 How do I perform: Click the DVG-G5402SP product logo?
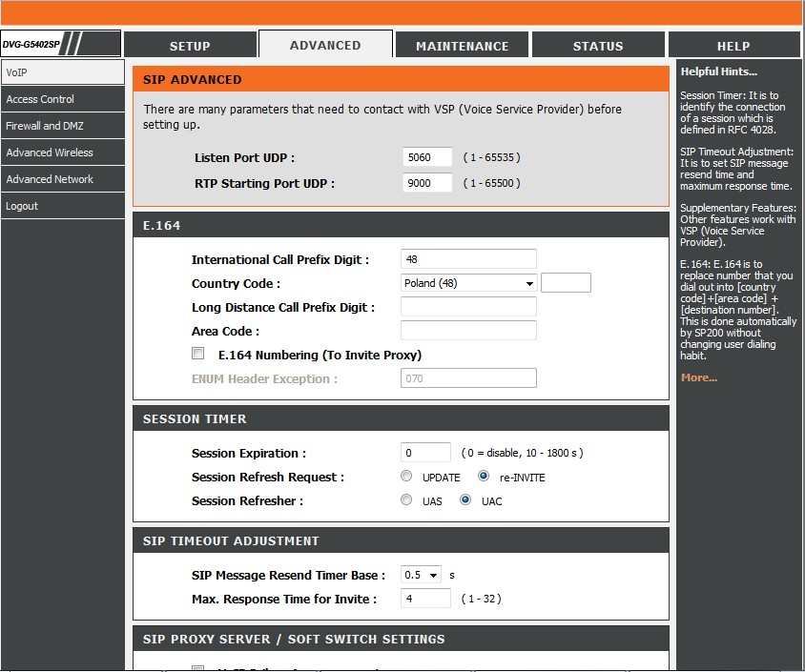pos(61,44)
